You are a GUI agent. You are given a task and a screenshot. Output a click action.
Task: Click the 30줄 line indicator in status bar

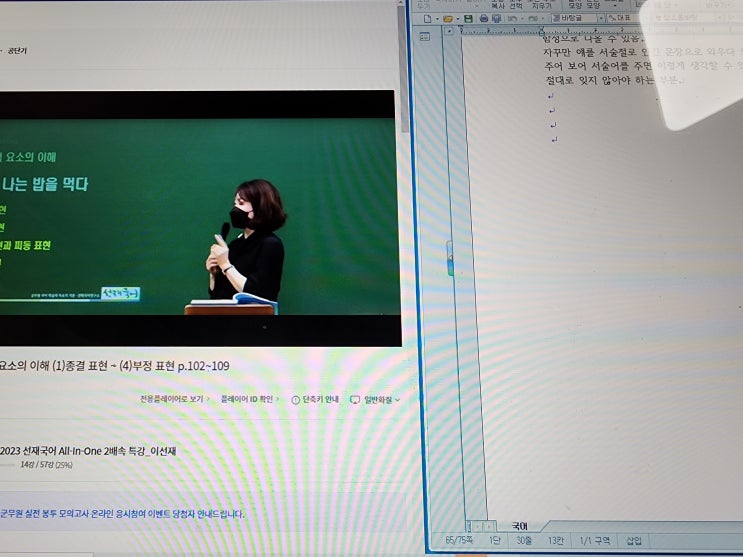(x=524, y=540)
